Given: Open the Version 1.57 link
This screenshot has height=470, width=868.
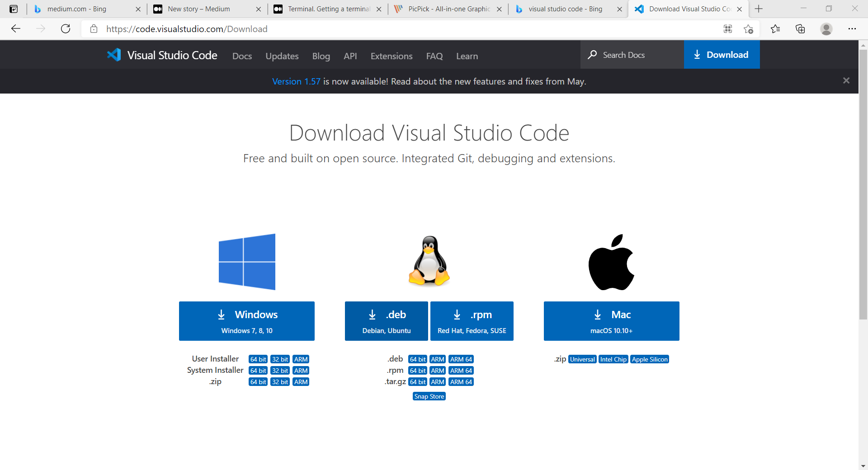Looking at the screenshot, I should pyautogui.click(x=296, y=81).
